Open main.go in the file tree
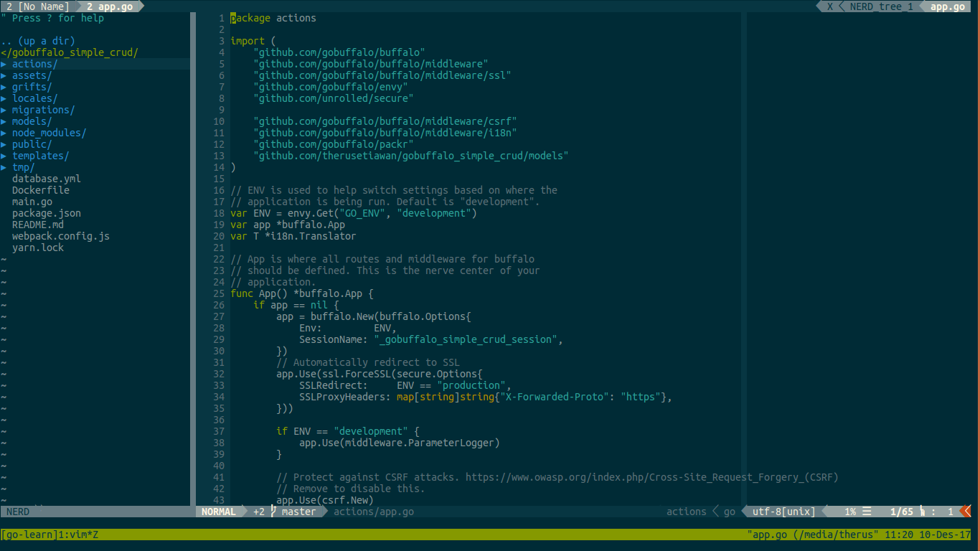This screenshot has height=551, width=980. tap(32, 202)
